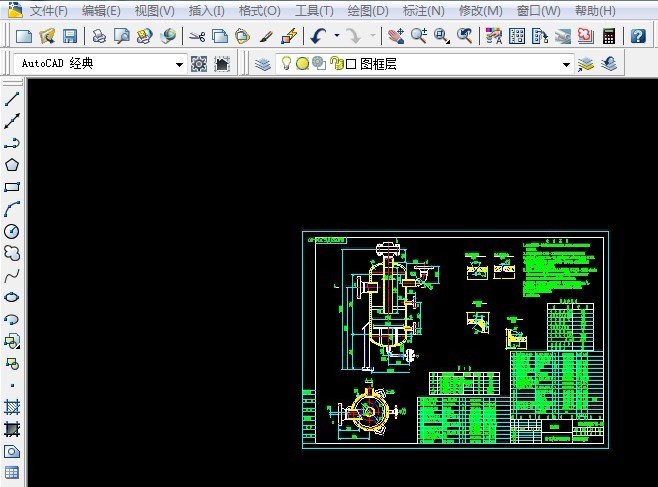The height and width of the screenshot is (487, 658).
Task: Select the Revision Cloud tool
Action: 12,253
